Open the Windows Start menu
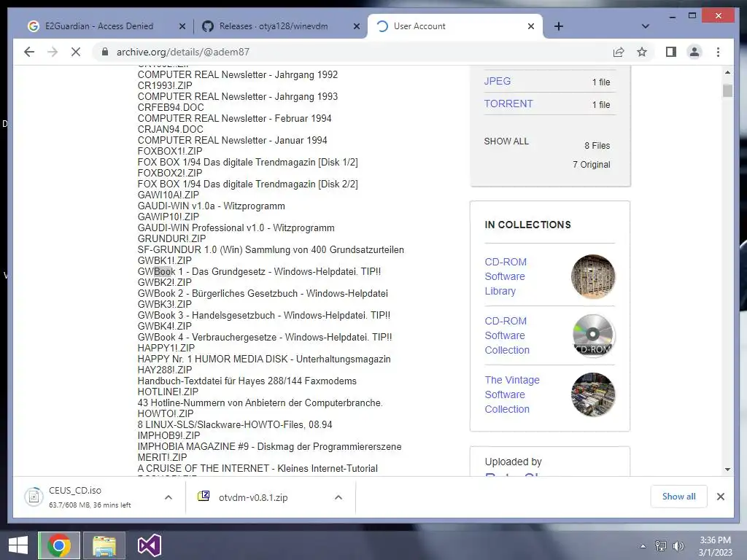Screen dimensions: 747x560 18,545
